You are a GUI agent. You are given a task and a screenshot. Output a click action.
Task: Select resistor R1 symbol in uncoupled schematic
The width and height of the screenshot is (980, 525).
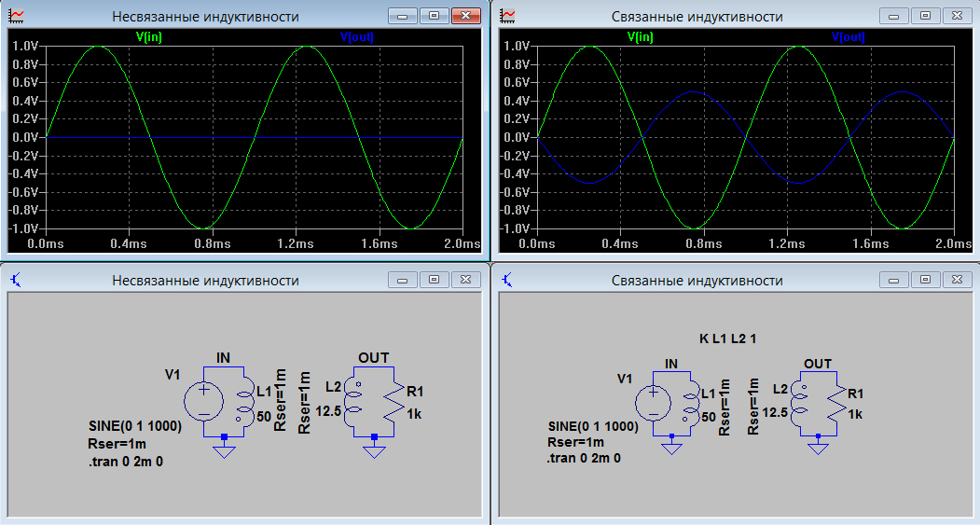tap(395, 402)
